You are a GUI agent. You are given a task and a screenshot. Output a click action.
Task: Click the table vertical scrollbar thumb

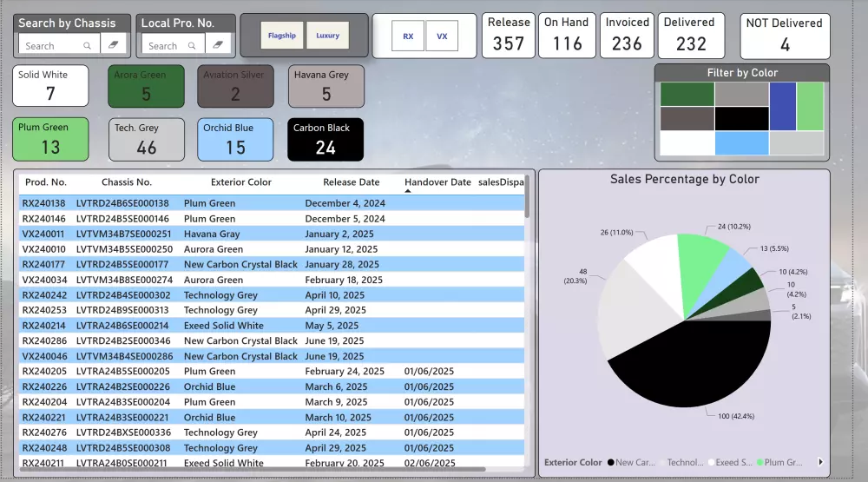[x=527, y=197]
